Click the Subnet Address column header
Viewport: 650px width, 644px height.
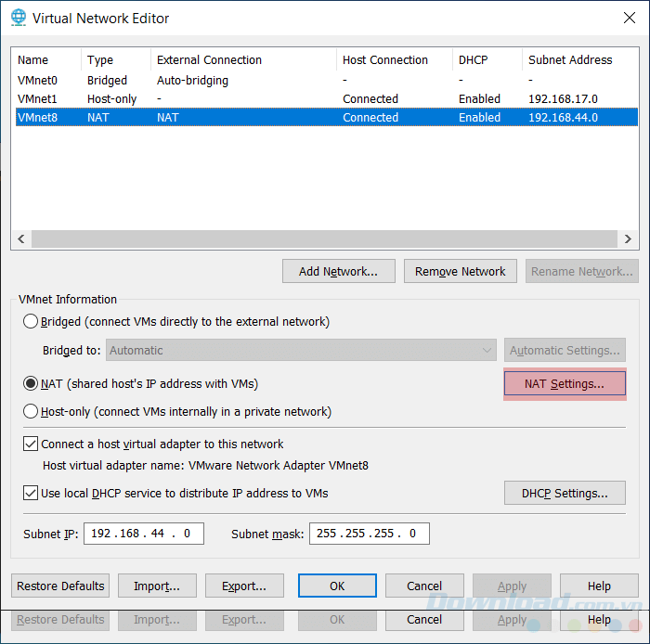coord(580,59)
